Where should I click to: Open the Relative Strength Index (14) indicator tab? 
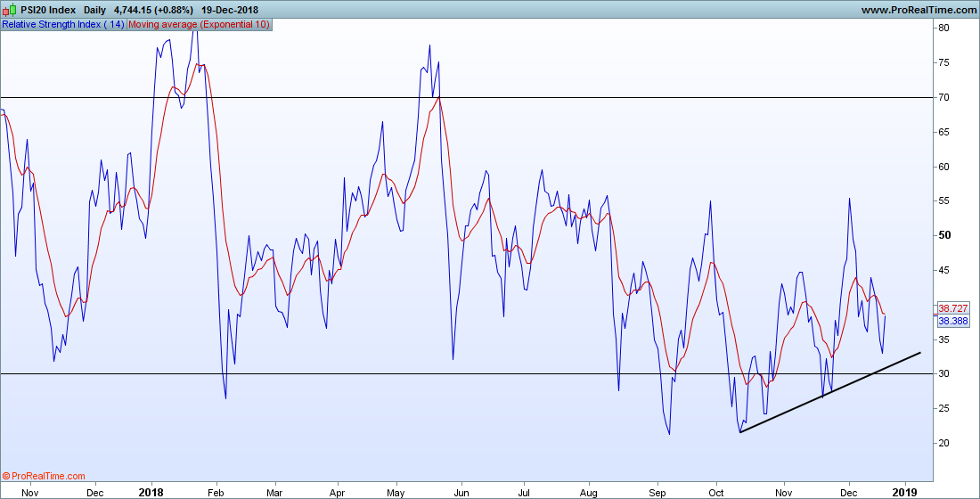click(64, 24)
